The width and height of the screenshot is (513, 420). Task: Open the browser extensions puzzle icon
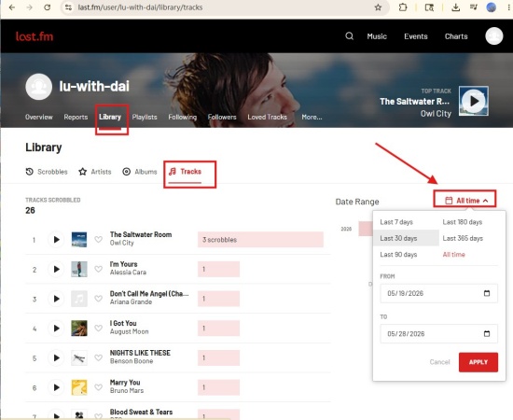pos(403,7)
